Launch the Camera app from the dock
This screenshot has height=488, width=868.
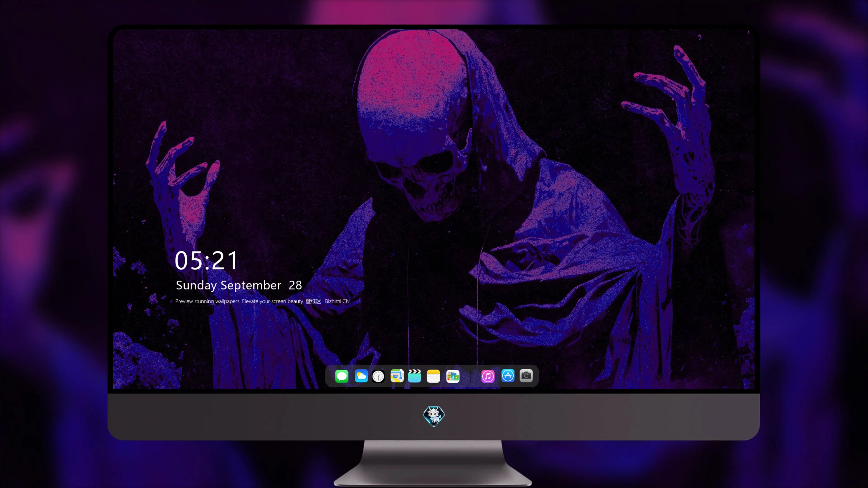coord(526,375)
